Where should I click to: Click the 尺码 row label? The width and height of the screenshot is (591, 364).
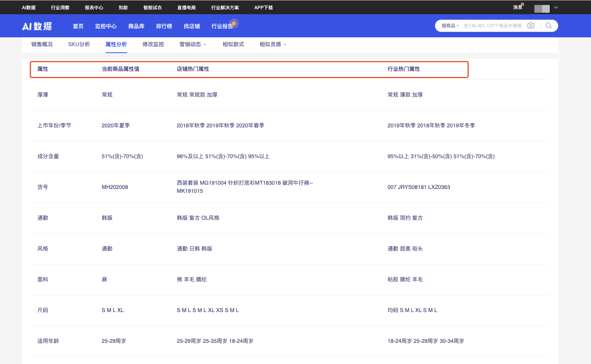(x=43, y=310)
